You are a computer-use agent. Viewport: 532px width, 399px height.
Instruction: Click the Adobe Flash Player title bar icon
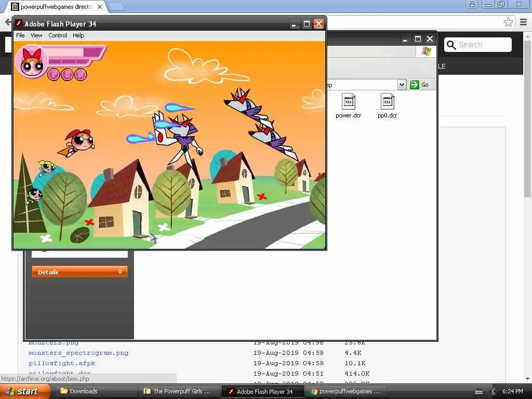coord(19,24)
